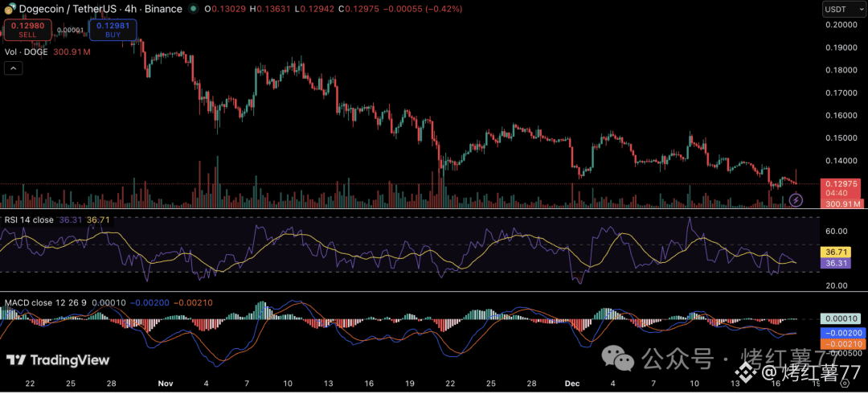Click the 22 date left of Nov
This screenshot has height=394, width=868.
coord(30,383)
